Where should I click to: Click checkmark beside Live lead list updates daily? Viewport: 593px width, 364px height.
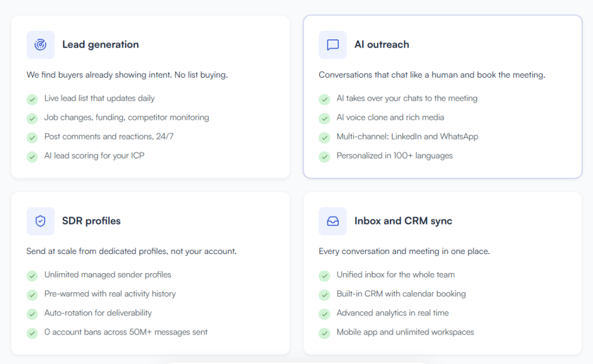click(x=32, y=100)
